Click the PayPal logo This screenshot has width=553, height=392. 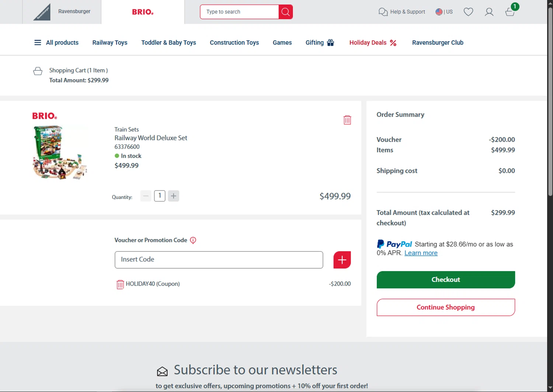pos(394,244)
